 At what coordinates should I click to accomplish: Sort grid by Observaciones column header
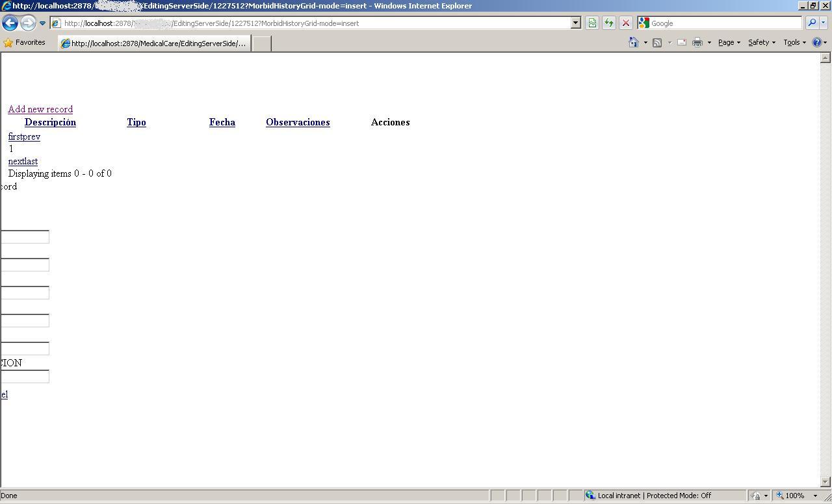pyautogui.click(x=298, y=122)
